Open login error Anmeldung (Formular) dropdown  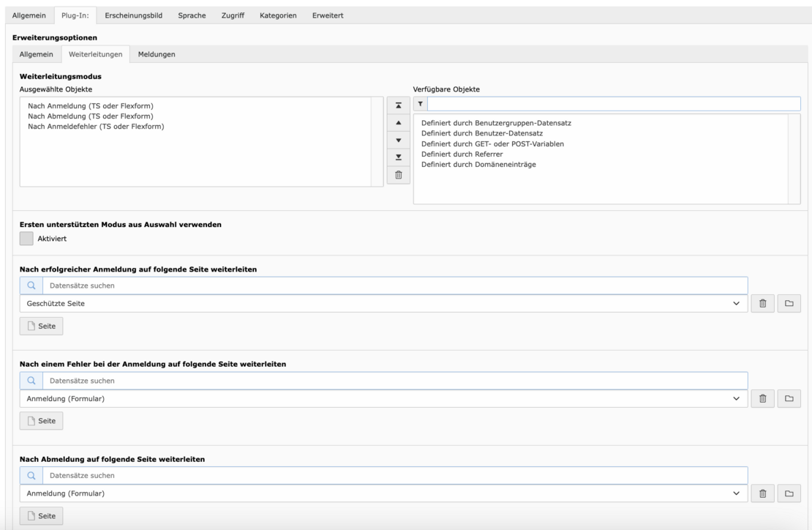pyautogui.click(x=736, y=398)
